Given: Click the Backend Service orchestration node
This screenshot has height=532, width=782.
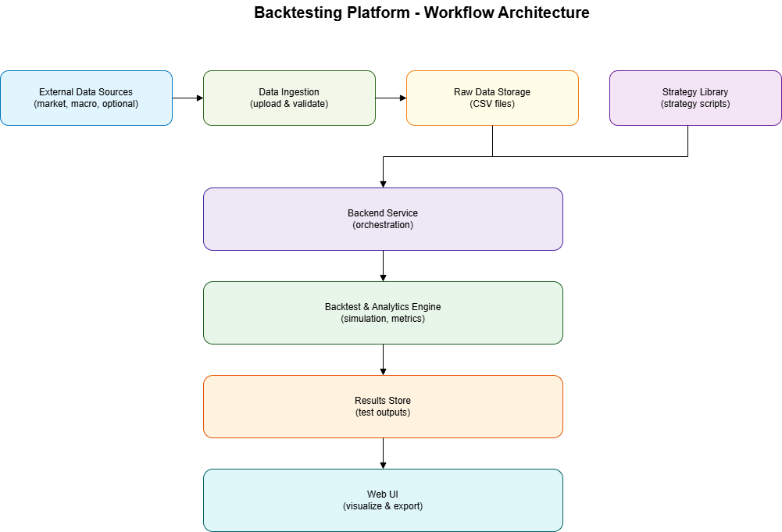Looking at the screenshot, I should 383,219.
